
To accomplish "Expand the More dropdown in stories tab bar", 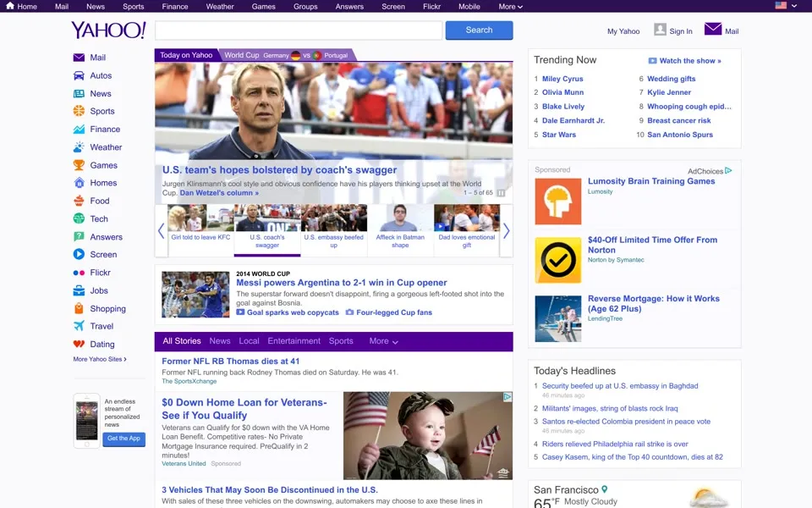I will tap(384, 341).
